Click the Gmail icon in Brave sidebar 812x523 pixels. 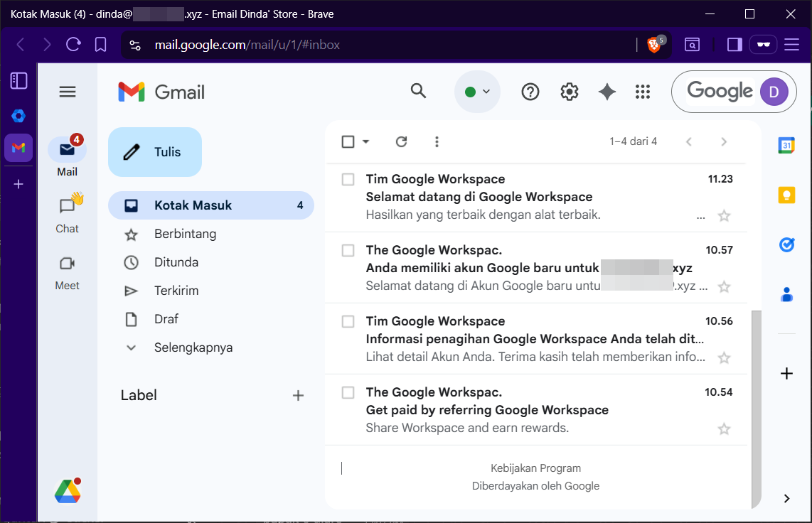pyautogui.click(x=18, y=148)
